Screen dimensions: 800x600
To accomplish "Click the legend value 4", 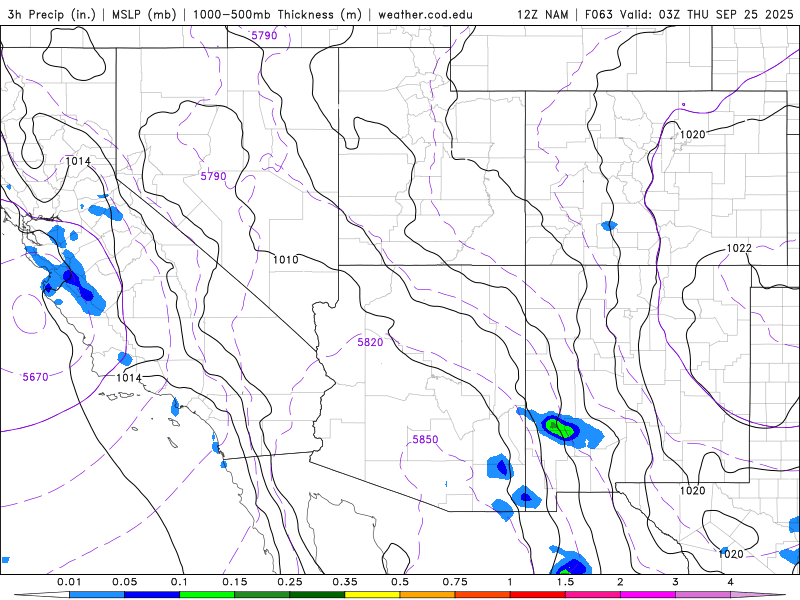I will (x=731, y=582).
